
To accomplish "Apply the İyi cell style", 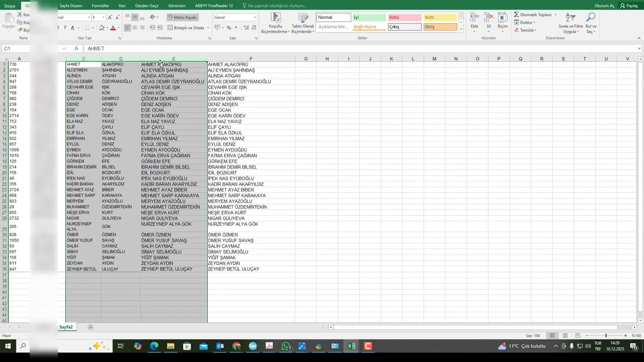I will [369, 18].
